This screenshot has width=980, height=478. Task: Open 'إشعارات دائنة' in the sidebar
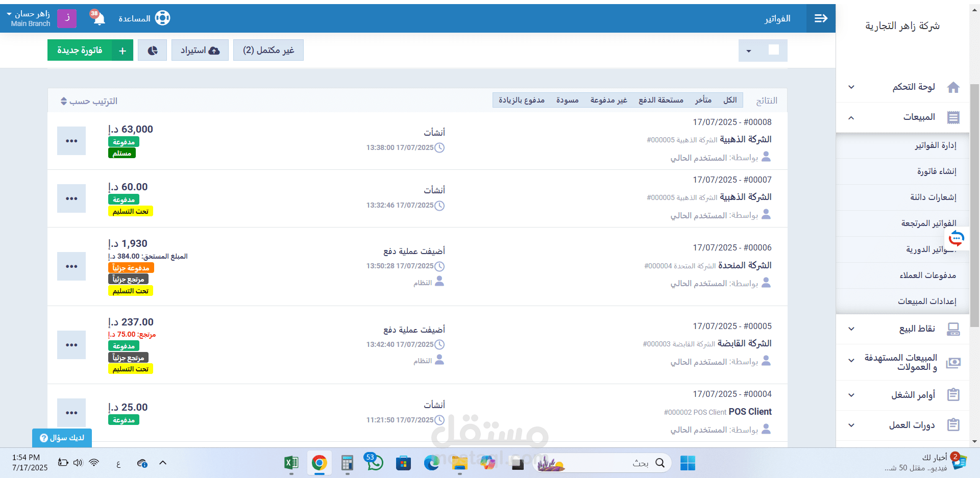tap(933, 197)
